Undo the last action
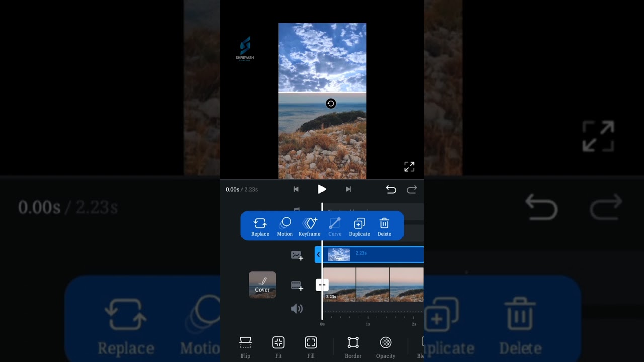 391,189
